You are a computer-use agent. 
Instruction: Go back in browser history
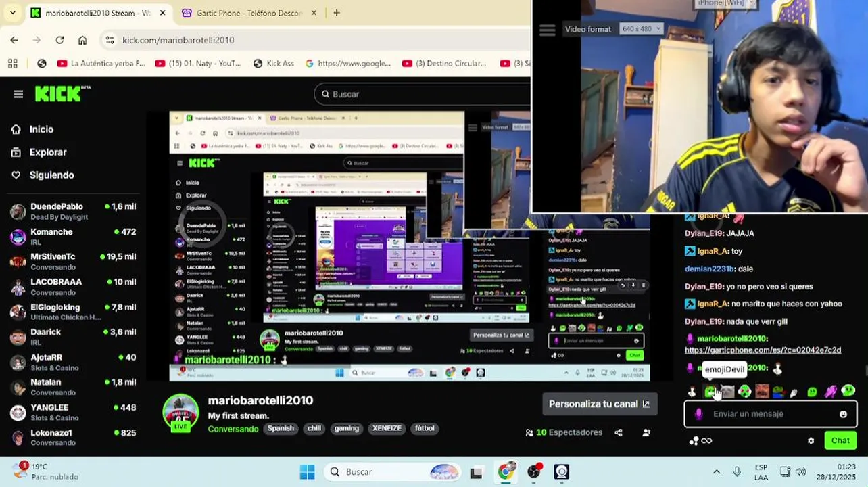click(14, 40)
